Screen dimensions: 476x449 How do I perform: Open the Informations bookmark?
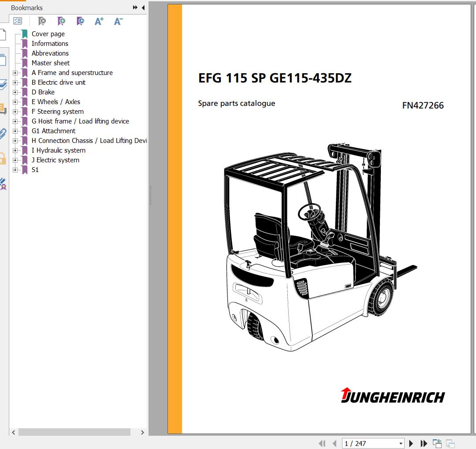point(50,43)
